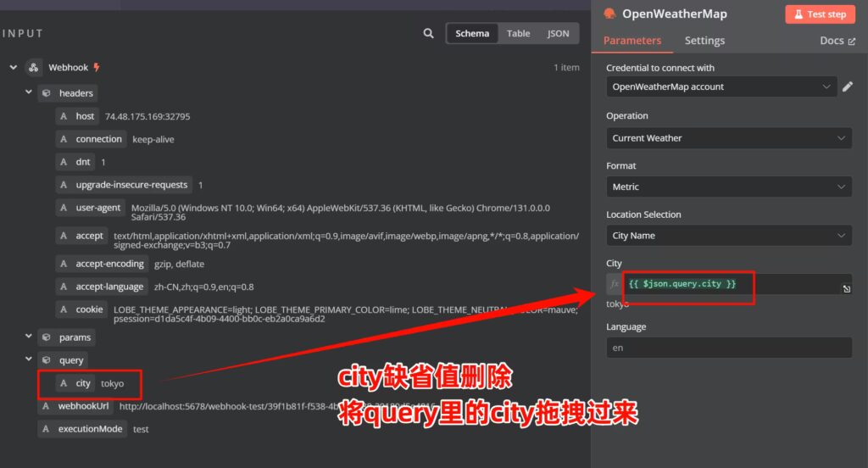Screen dimensions: 868x468
Task: Click the Mozilla/5.0 user-agent value
Action: pos(341,213)
